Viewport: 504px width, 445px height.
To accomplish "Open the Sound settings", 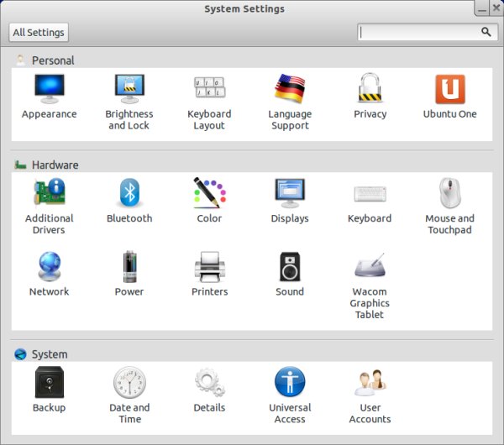I will coord(290,274).
